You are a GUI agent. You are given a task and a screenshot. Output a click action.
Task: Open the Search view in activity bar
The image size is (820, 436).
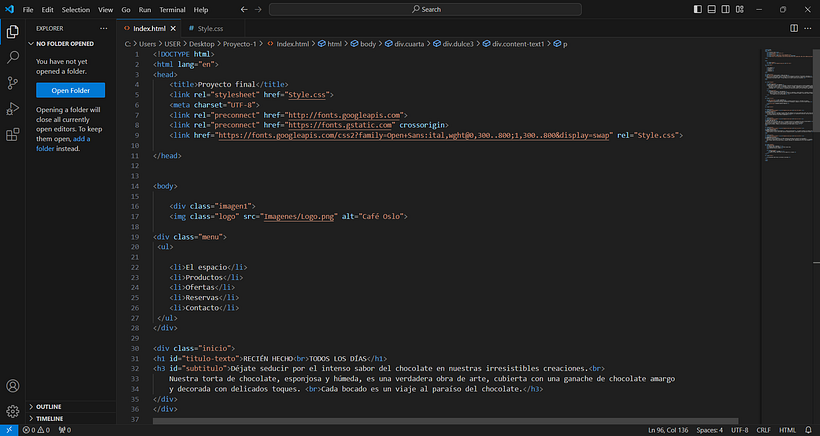13,57
